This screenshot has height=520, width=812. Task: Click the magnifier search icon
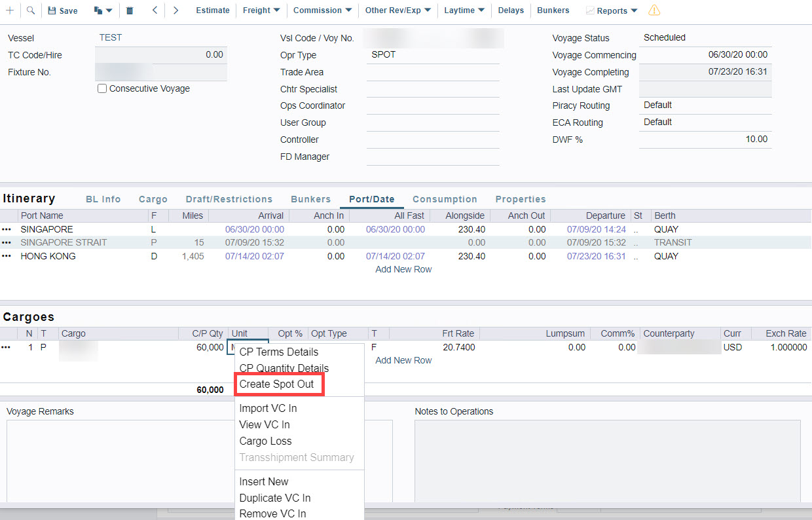[x=30, y=10]
